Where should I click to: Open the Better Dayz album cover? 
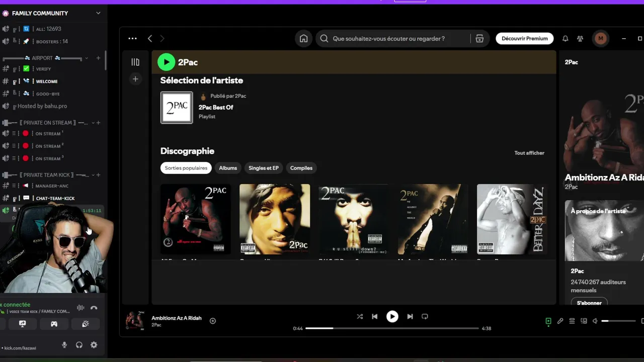point(512,219)
